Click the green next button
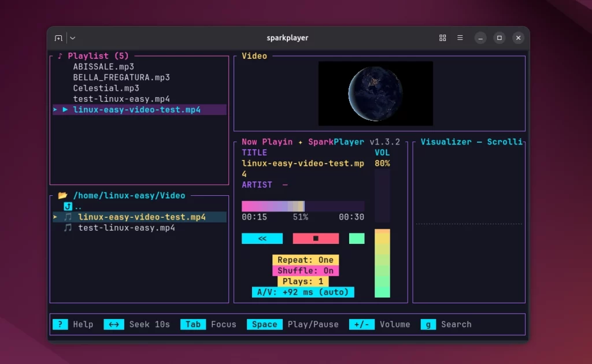The width and height of the screenshot is (592, 364). click(357, 239)
